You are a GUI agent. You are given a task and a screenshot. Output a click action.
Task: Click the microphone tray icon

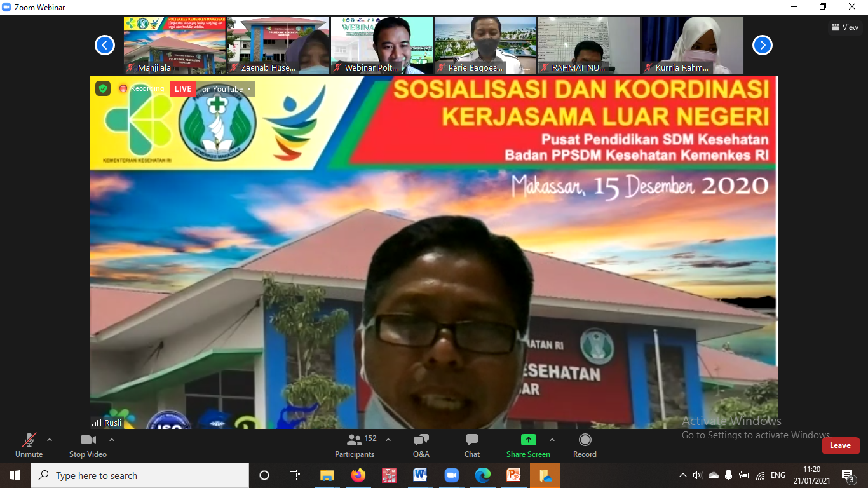(728, 475)
